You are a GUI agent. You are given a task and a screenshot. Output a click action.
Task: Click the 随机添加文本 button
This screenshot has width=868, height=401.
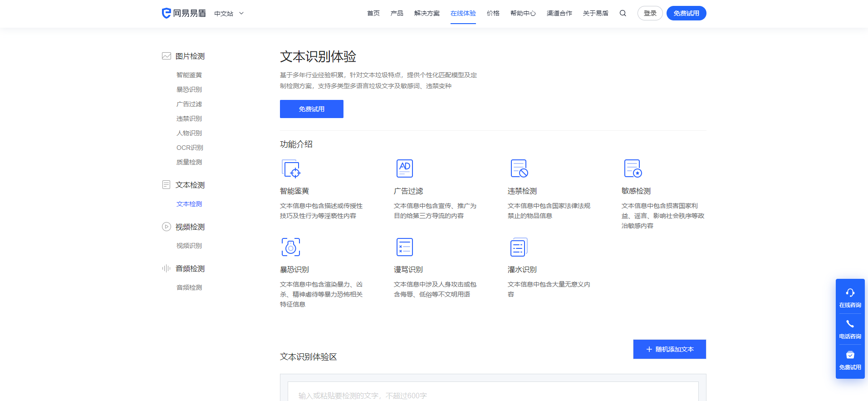tap(669, 349)
